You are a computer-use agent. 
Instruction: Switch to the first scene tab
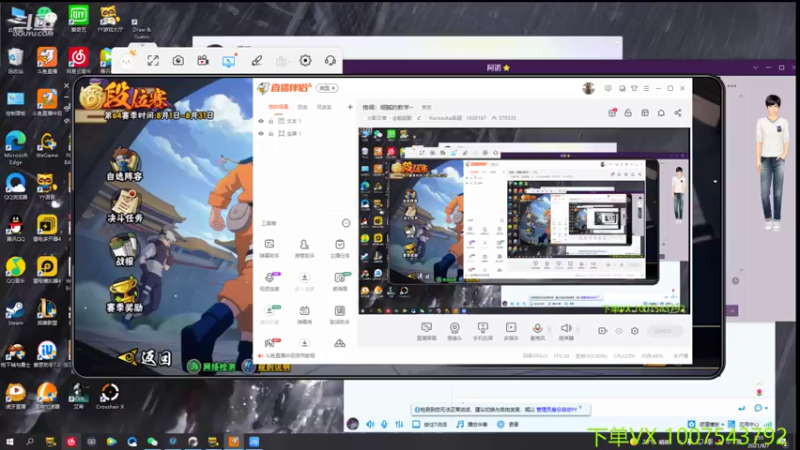(279, 107)
